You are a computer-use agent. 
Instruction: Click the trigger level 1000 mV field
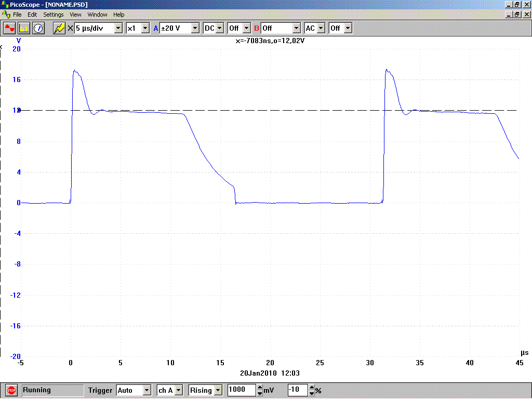point(242,390)
